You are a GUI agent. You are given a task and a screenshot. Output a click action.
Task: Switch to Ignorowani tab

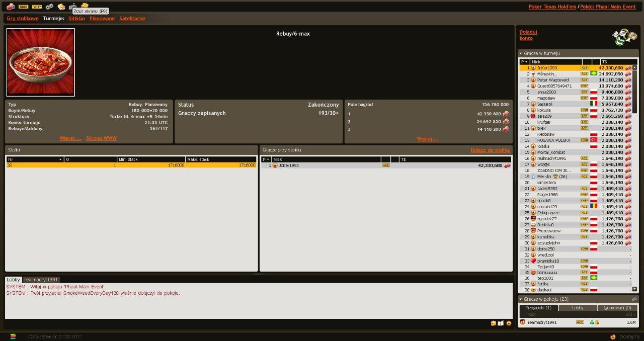[x=617, y=308]
